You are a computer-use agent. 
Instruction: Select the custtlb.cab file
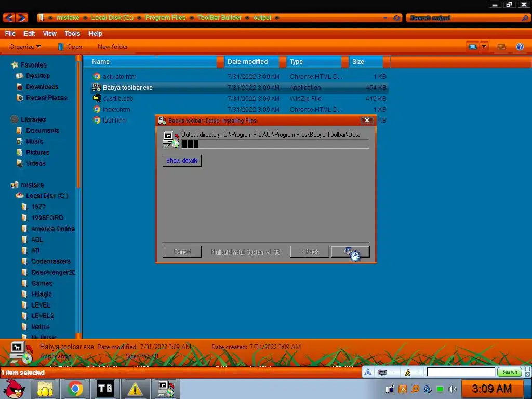point(118,98)
